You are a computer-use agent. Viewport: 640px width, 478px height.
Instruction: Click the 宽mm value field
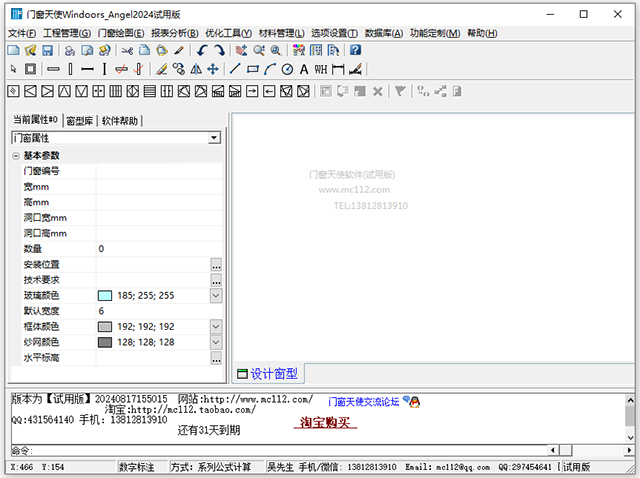pyautogui.click(x=159, y=187)
